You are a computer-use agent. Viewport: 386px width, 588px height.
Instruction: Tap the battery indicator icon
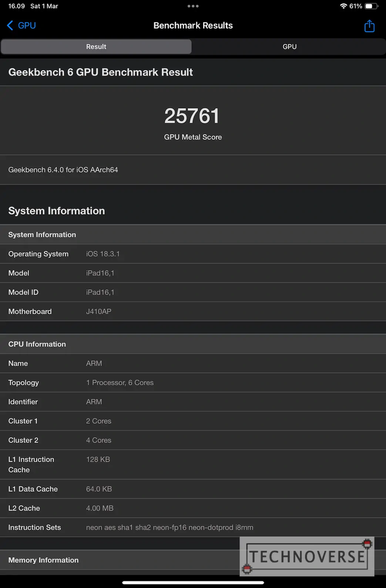tap(371, 6)
